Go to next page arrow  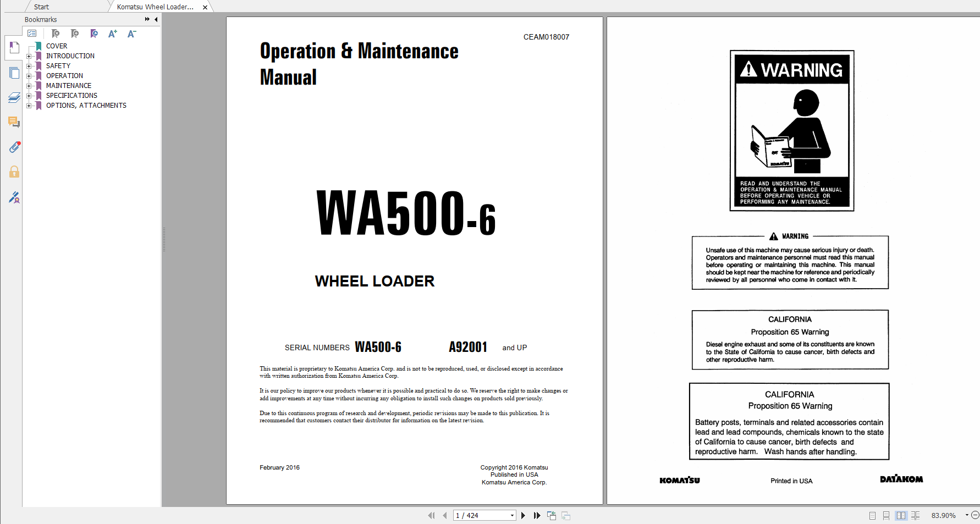click(x=523, y=516)
